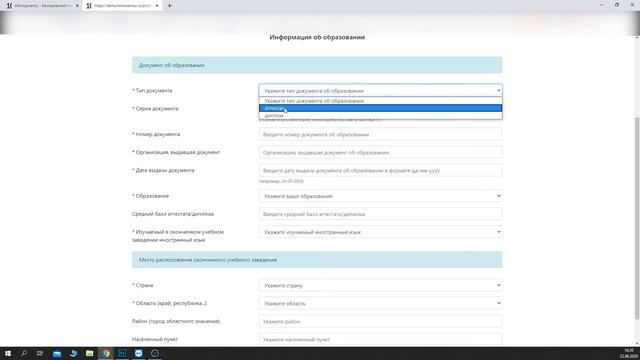Open the 'Образование' dropdown
The image size is (640, 360).
380,196
